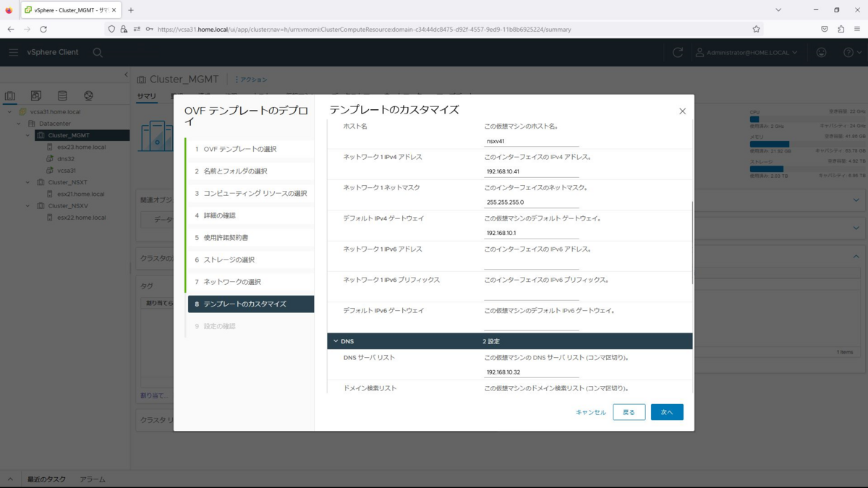The height and width of the screenshot is (488, 868).
Task: Open the Cluster_MGMT actions menu
Action: click(251, 80)
